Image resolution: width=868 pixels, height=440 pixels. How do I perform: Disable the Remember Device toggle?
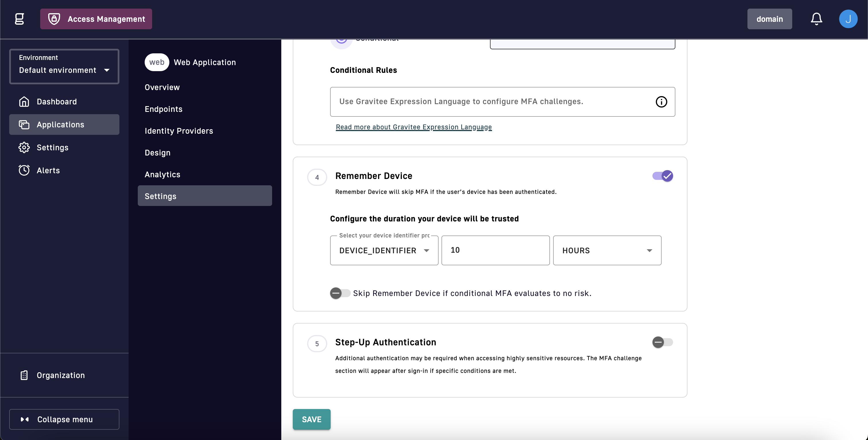662,176
